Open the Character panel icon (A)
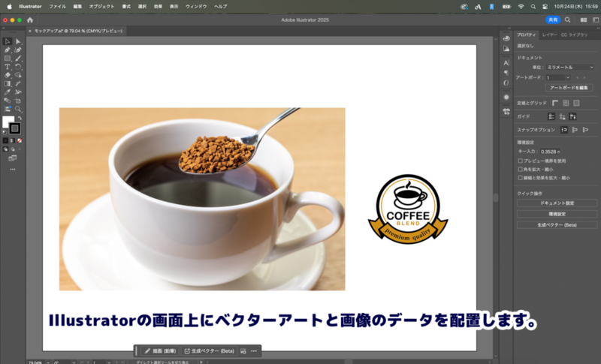601x364 pixels. pos(506,63)
